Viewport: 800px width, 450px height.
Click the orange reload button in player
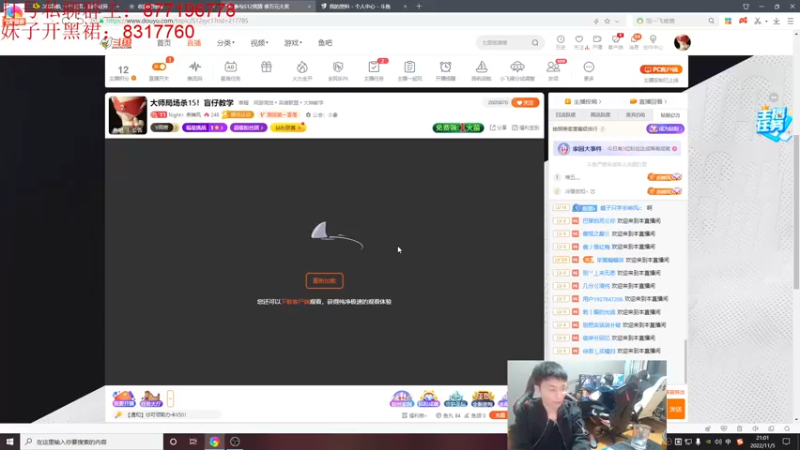324,281
